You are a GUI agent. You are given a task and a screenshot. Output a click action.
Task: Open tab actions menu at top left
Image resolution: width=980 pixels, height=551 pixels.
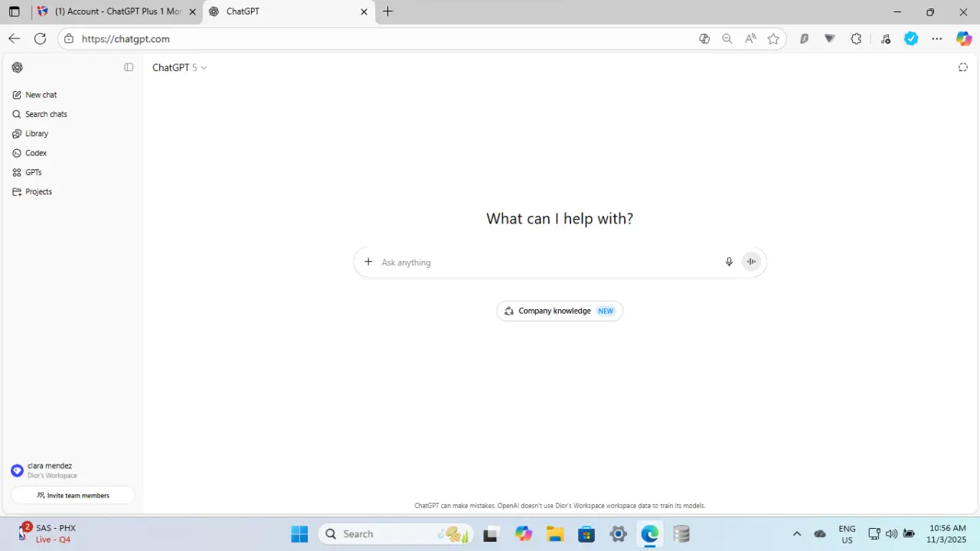(x=14, y=11)
